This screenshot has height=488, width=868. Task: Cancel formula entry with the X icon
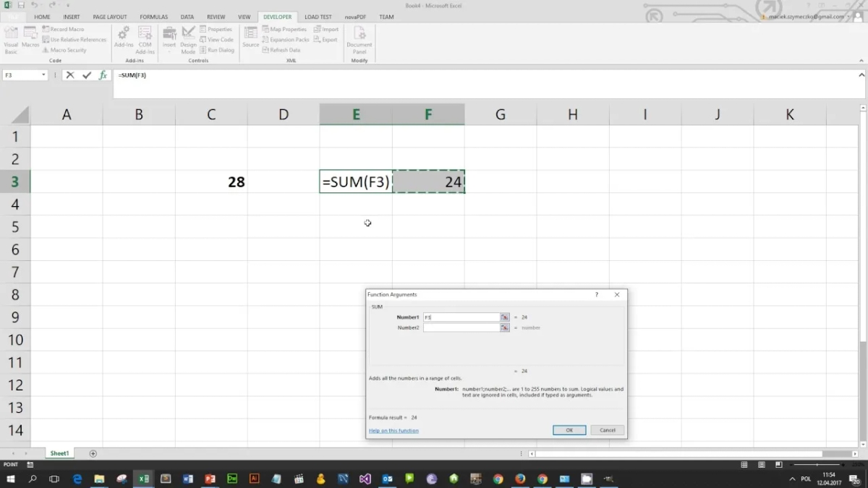(70, 75)
